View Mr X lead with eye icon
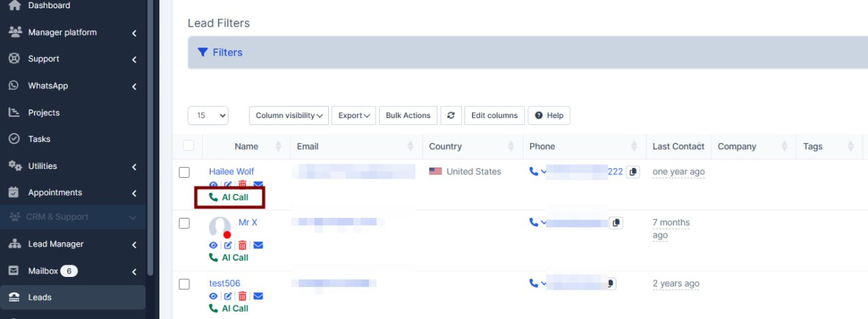The image size is (868, 319). 214,245
